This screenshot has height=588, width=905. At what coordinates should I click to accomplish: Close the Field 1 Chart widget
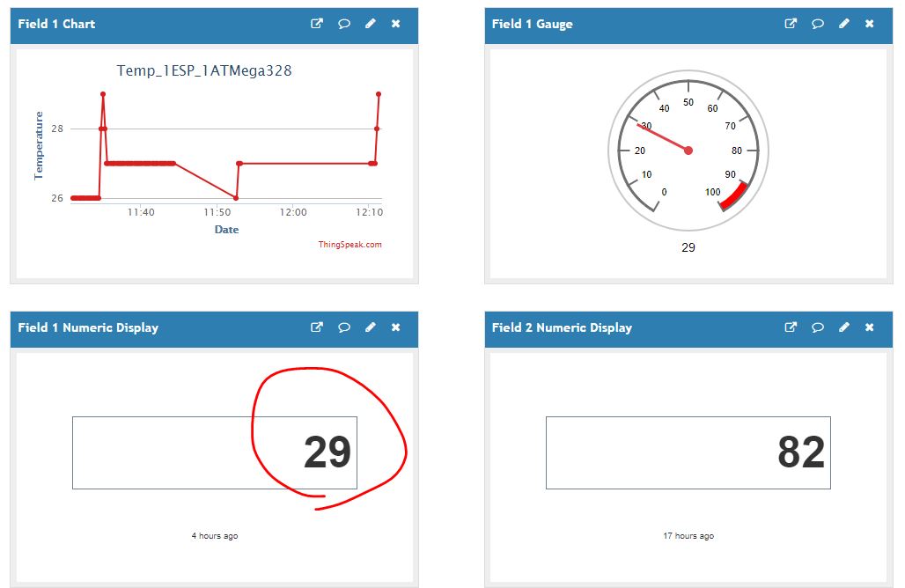click(x=396, y=24)
